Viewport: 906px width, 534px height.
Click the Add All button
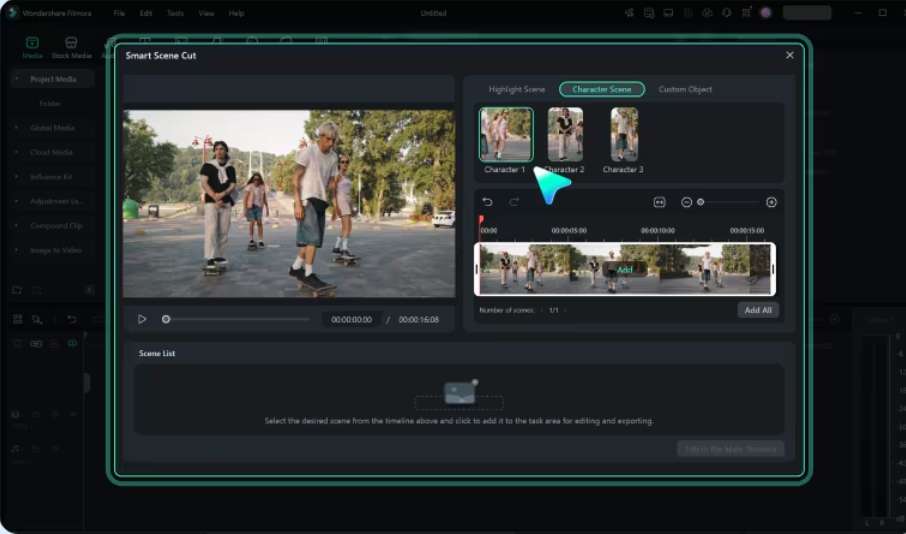pos(758,310)
